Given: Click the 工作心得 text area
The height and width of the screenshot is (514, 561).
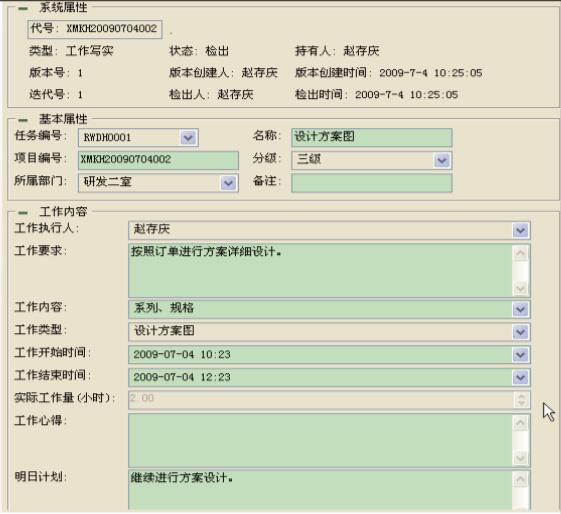Looking at the screenshot, I should 320,440.
